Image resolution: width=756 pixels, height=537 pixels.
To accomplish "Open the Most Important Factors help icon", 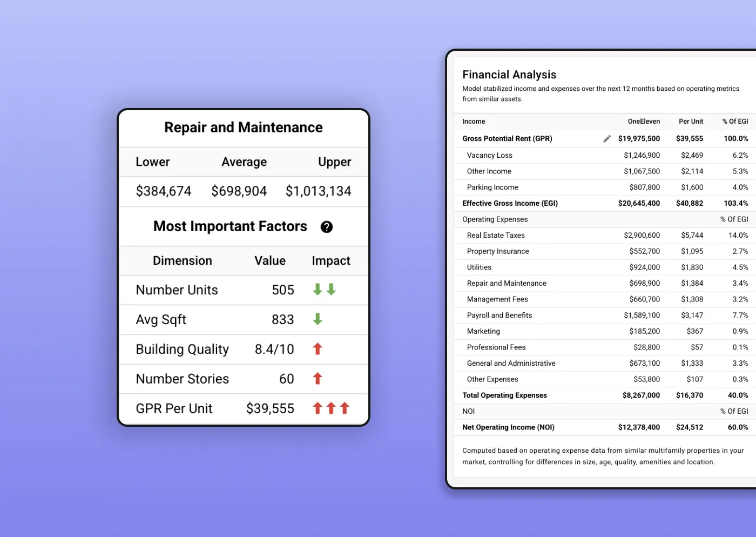I will tap(327, 227).
